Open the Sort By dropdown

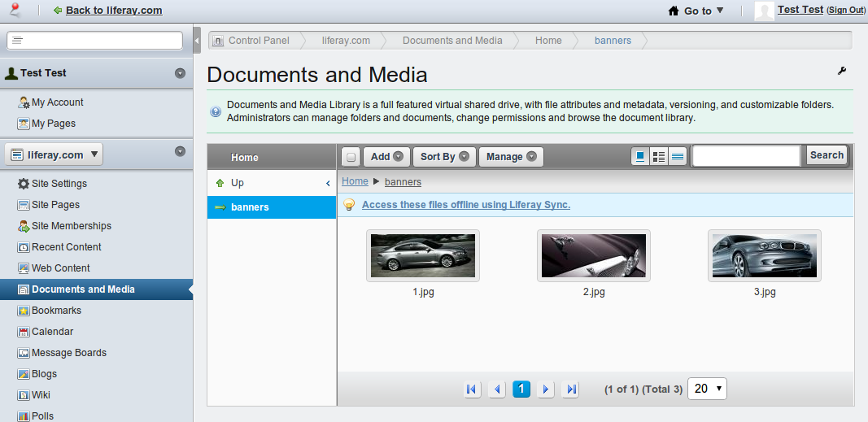pyautogui.click(x=443, y=157)
